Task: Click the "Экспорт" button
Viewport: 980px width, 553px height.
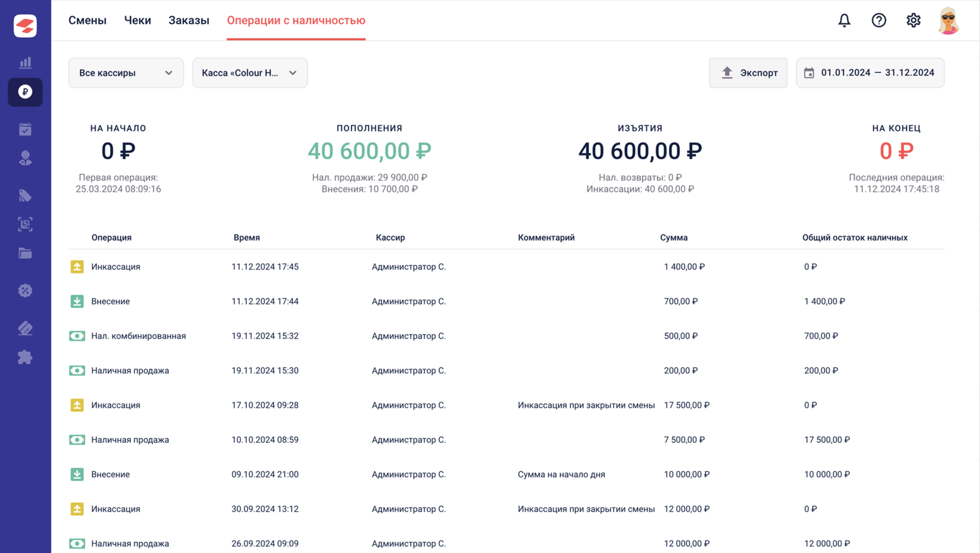Action: coord(748,73)
